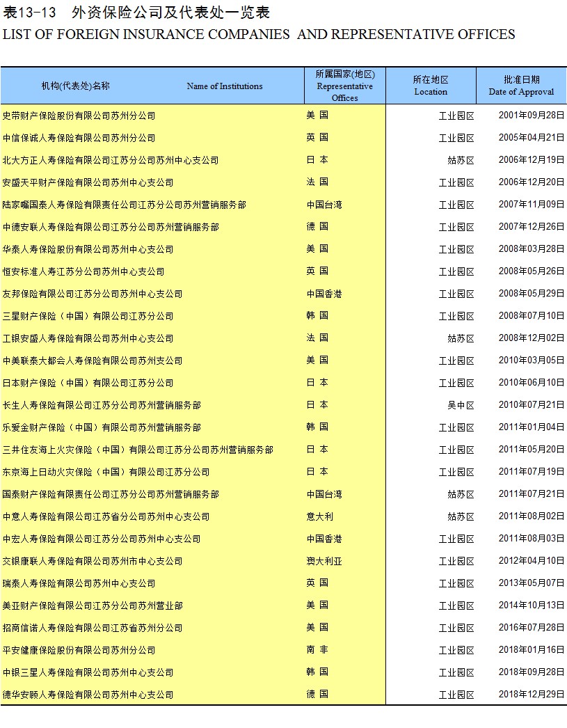Select 陆家嘴国泰人寿保险 institution cell

click(125, 205)
